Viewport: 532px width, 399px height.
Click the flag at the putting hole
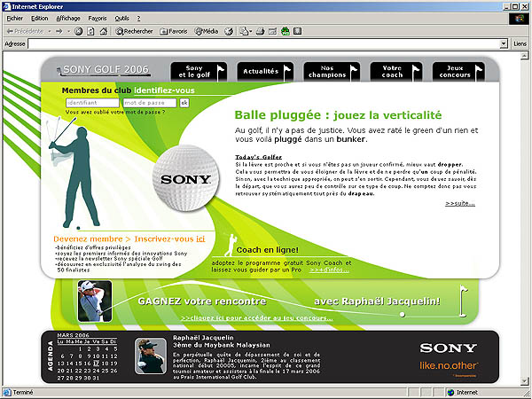(463, 301)
